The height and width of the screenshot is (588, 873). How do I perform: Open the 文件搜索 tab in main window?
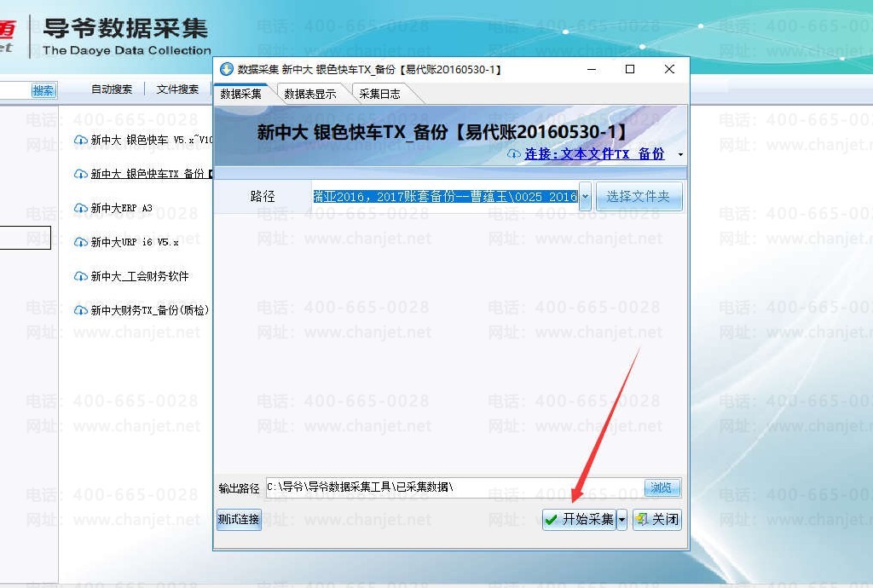pos(177,89)
